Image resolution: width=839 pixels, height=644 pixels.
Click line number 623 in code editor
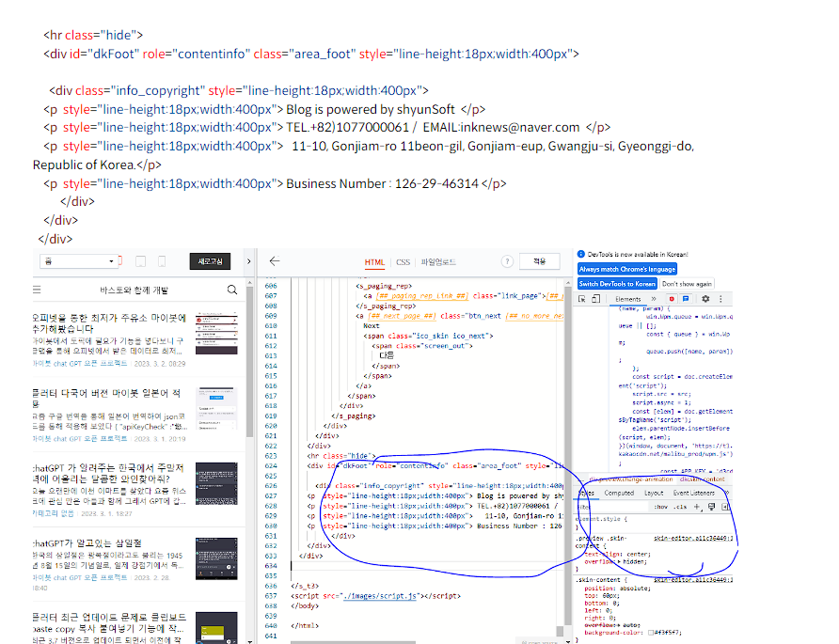[271, 456]
